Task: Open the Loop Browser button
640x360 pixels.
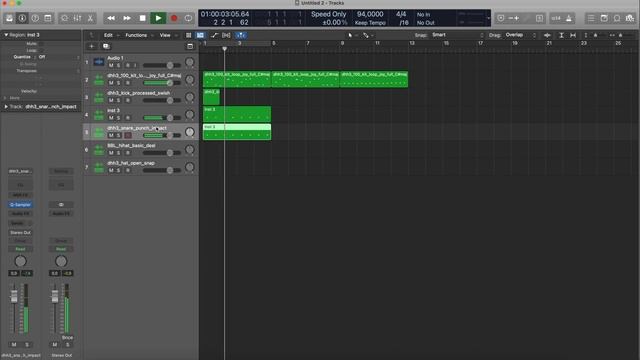Action: click(617, 18)
